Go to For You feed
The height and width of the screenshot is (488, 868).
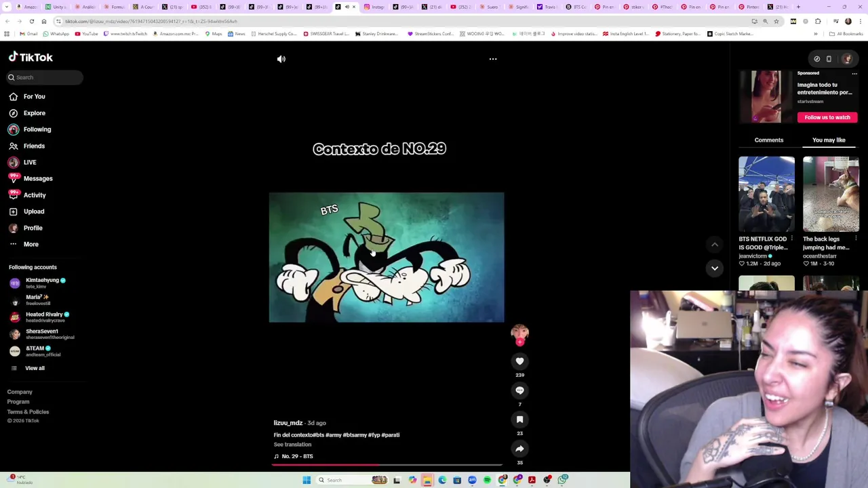click(x=27, y=96)
